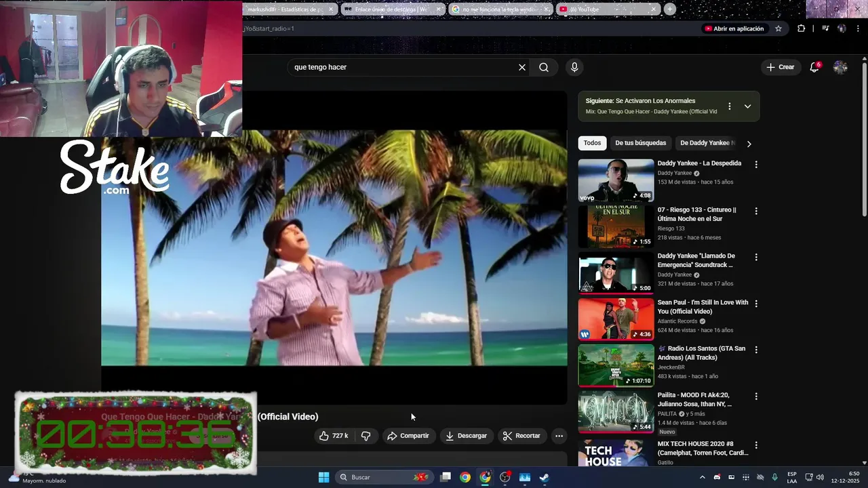
Task: Switch ESP LAA input language
Action: coord(792,477)
